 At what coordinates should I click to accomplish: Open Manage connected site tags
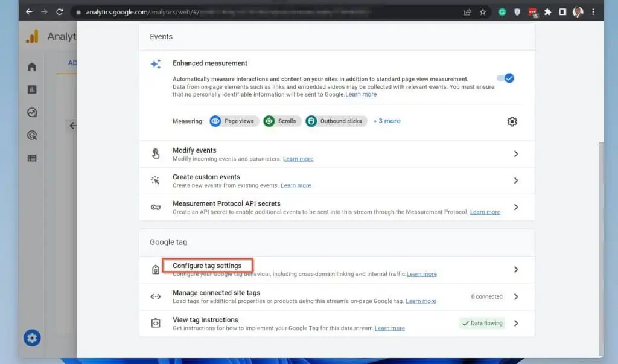(216, 293)
